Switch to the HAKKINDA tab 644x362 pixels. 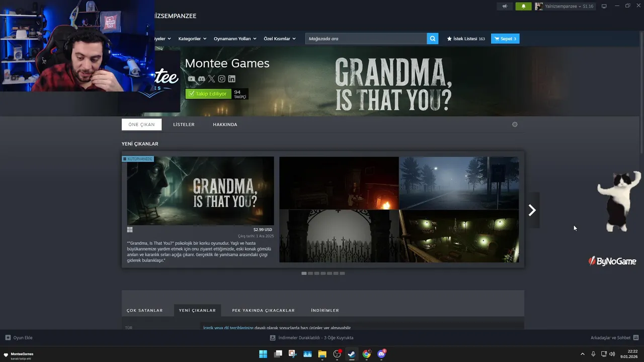pyautogui.click(x=225, y=125)
